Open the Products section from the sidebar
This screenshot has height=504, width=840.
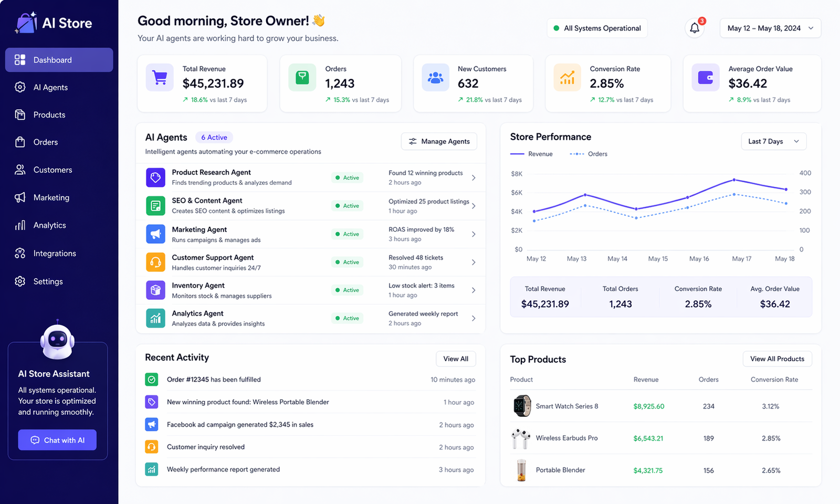click(19, 114)
